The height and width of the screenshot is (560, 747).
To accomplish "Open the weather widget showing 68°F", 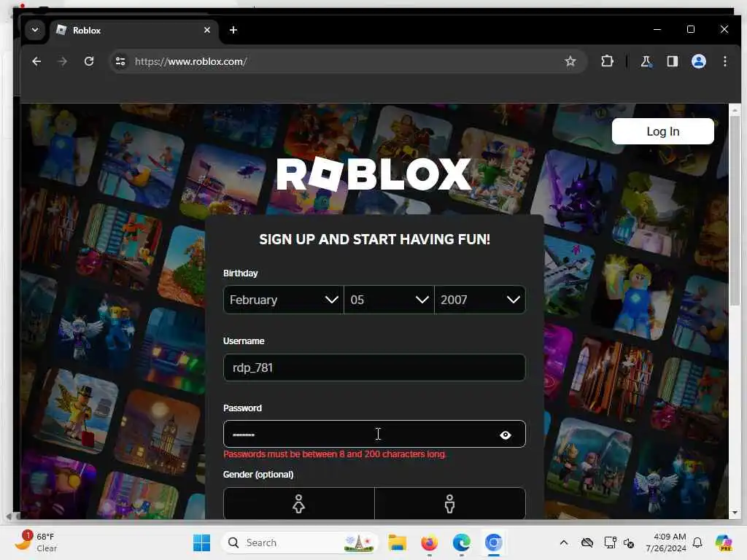I will click(36, 542).
